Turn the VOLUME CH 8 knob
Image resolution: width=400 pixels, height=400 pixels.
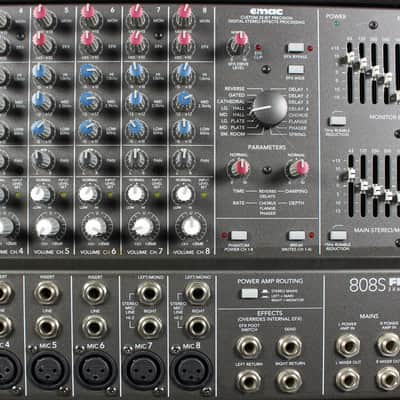(191, 227)
